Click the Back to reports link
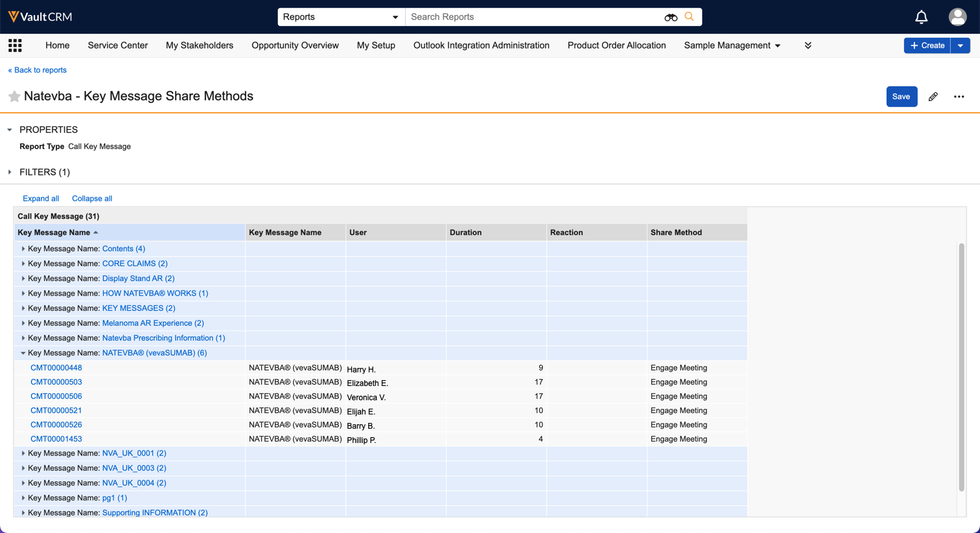This screenshot has width=980, height=533. click(37, 70)
